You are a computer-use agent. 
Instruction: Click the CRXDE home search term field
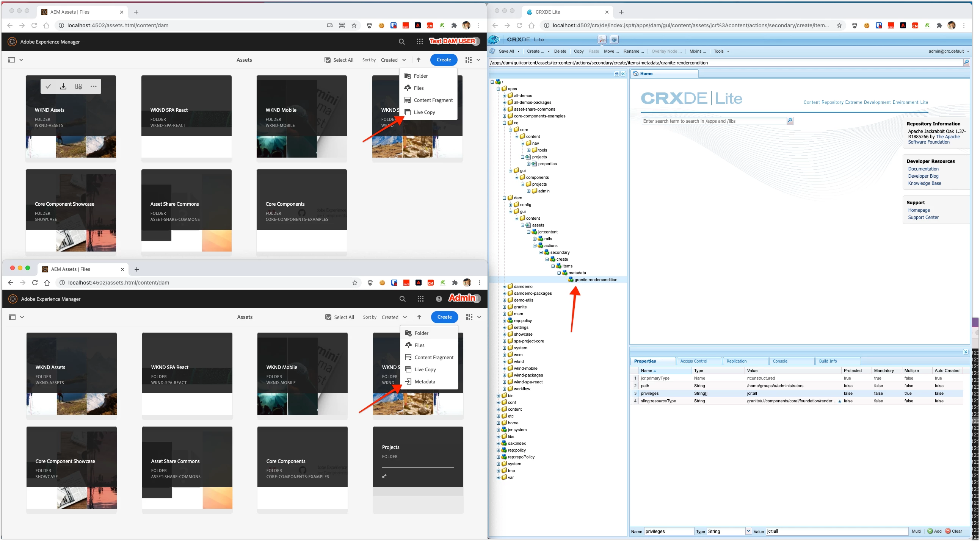(x=714, y=121)
